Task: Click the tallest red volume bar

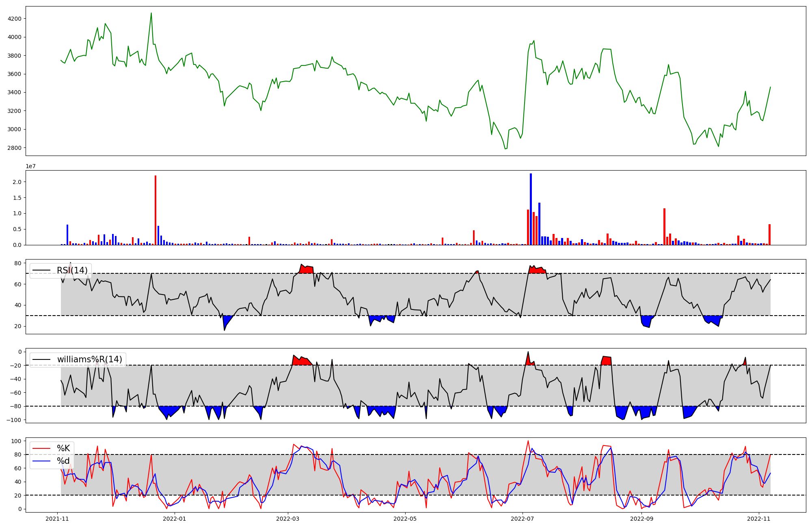Action: [155, 210]
